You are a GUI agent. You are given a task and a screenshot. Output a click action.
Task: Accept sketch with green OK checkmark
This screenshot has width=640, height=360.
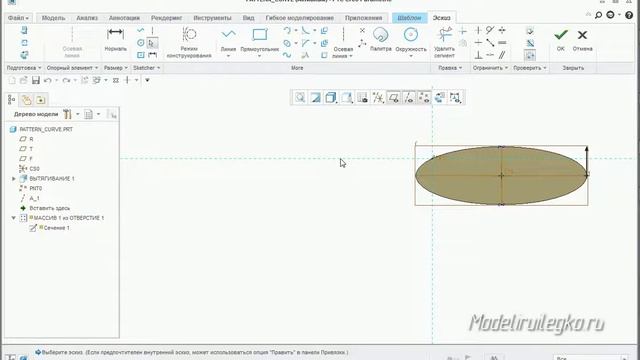561,39
